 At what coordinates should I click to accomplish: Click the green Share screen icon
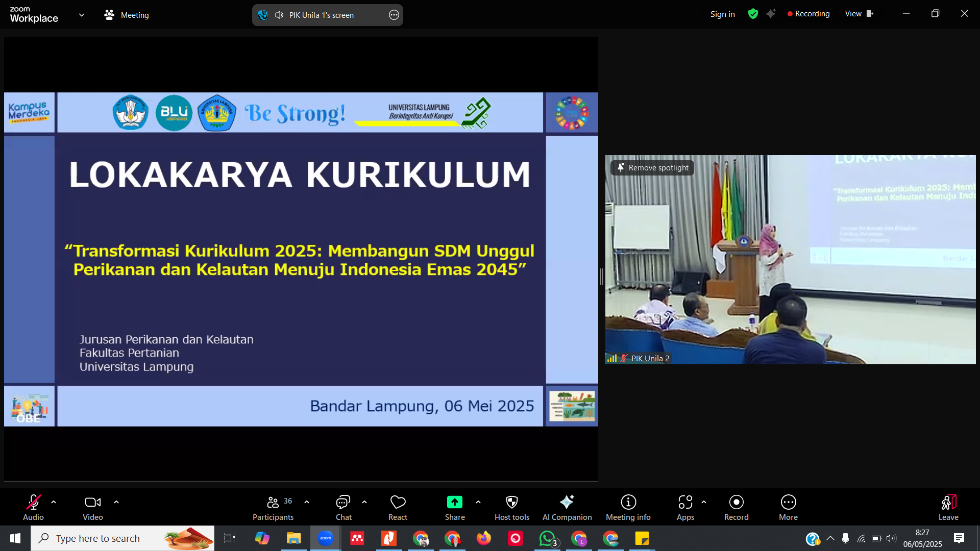454,502
